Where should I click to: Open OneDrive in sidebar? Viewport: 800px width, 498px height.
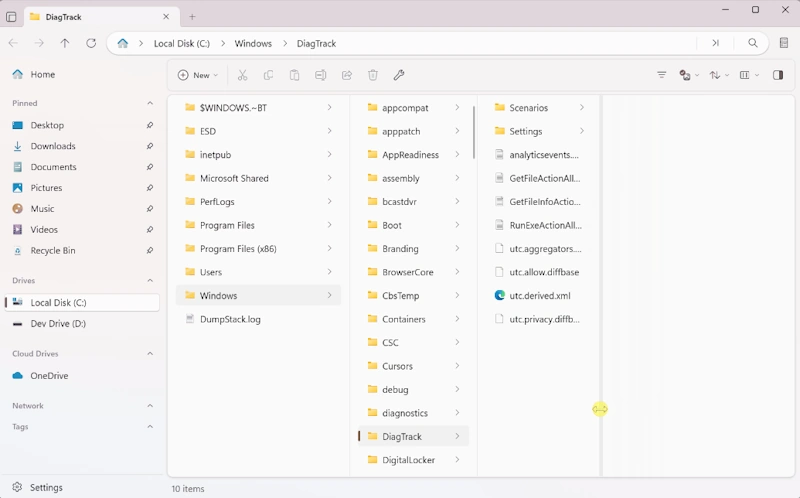[x=82, y=376]
